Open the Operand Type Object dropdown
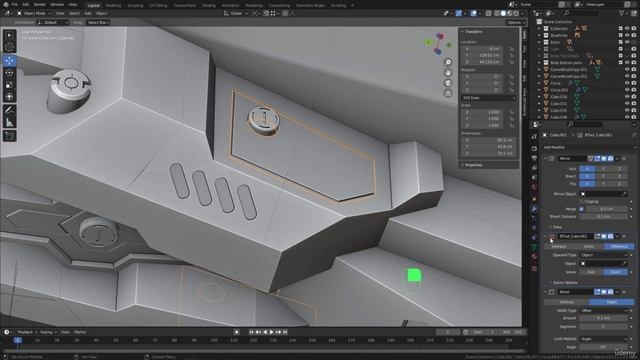Viewport: 640px width, 360px height. [x=604, y=255]
